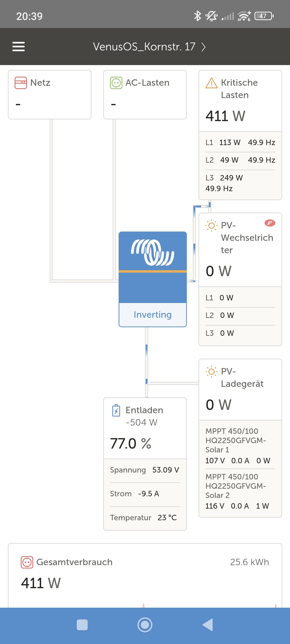Viewport: 290px width, 644px height.
Task: Tap the AC-Lasten socket icon
Action: (116, 83)
